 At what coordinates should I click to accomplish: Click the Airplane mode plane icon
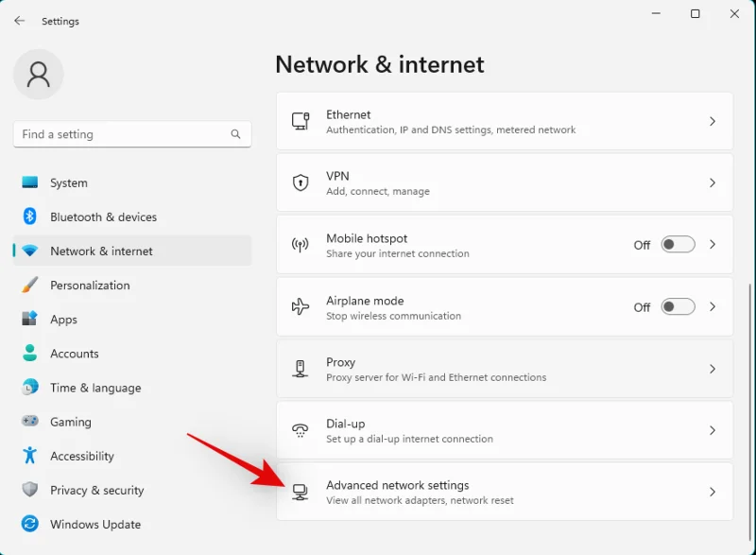pos(301,306)
